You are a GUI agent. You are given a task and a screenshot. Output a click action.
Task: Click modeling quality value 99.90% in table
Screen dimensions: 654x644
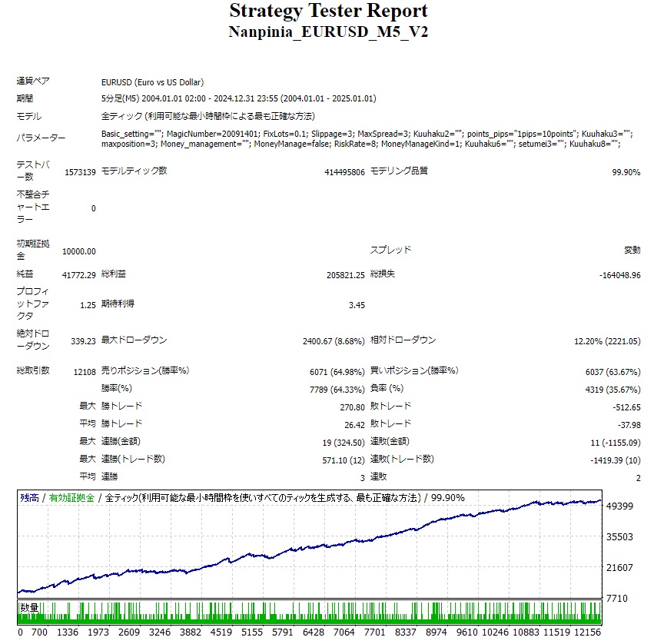pyautogui.click(x=626, y=172)
